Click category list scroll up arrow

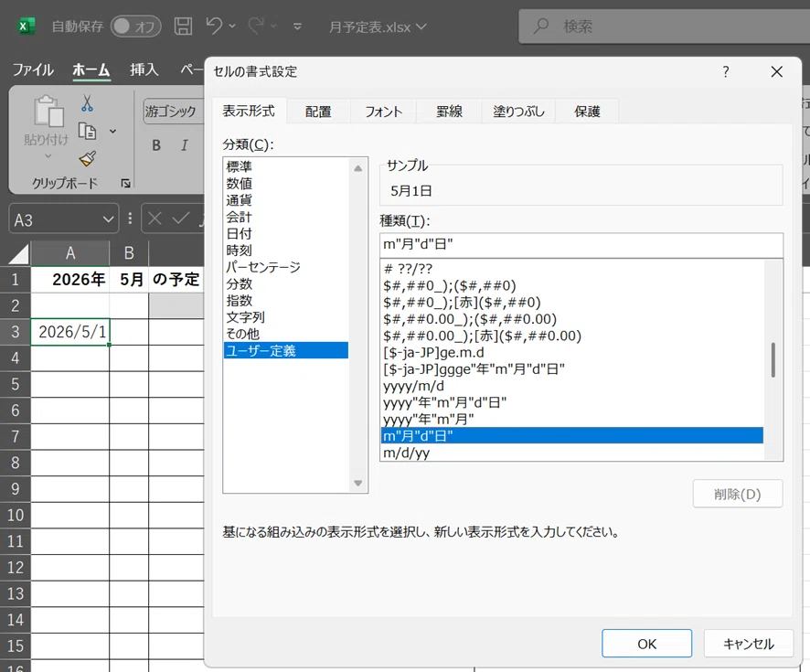(x=358, y=168)
